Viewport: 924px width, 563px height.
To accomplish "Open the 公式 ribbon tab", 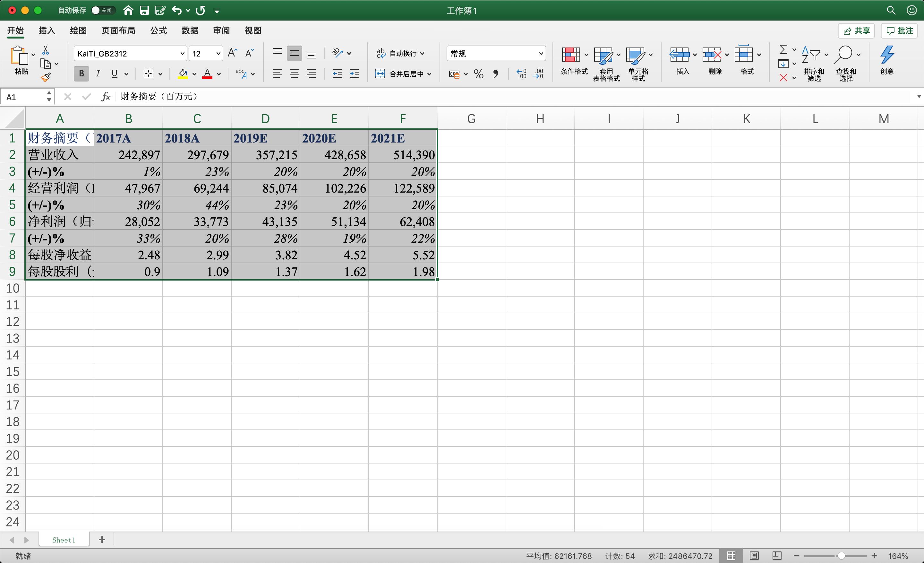I will click(158, 30).
